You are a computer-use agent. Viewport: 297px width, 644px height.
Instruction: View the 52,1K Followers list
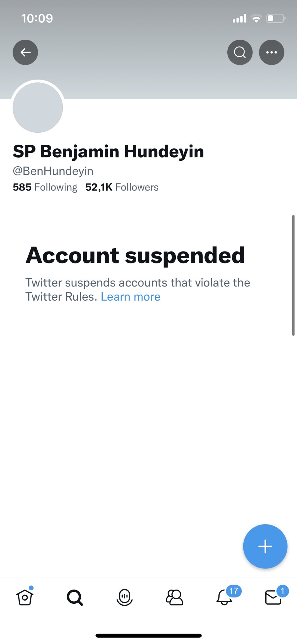pyautogui.click(x=122, y=187)
